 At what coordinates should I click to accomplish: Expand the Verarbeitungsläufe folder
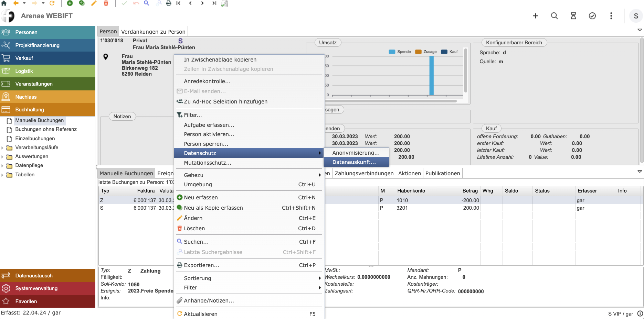(x=3, y=148)
